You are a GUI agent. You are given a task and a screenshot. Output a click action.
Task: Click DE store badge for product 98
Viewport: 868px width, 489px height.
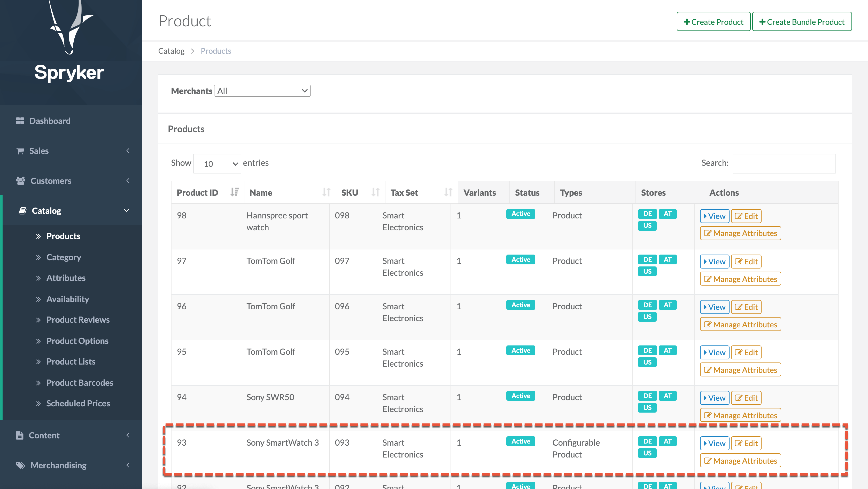tap(647, 214)
